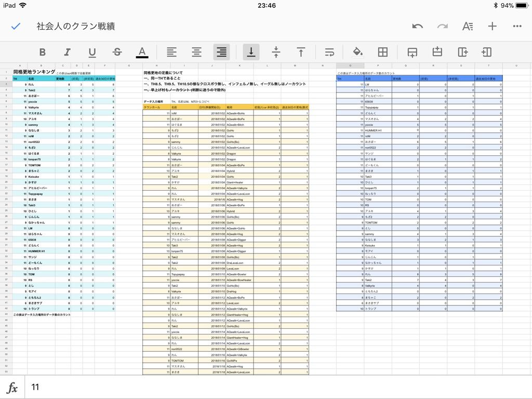Select the HUMMER H1 cell in right table
The image size is (532, 399).
[378, 130]
